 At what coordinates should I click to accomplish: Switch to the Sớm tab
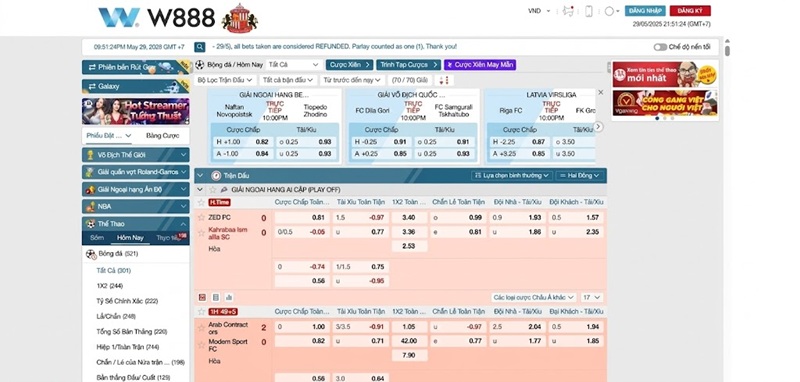tap(97, 238)
